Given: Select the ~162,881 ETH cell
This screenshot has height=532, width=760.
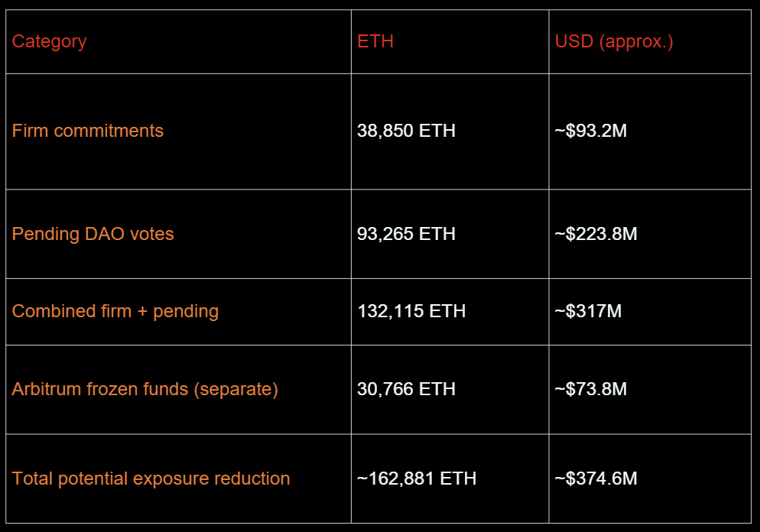Looking at the screenshot, I should (417, 478).
